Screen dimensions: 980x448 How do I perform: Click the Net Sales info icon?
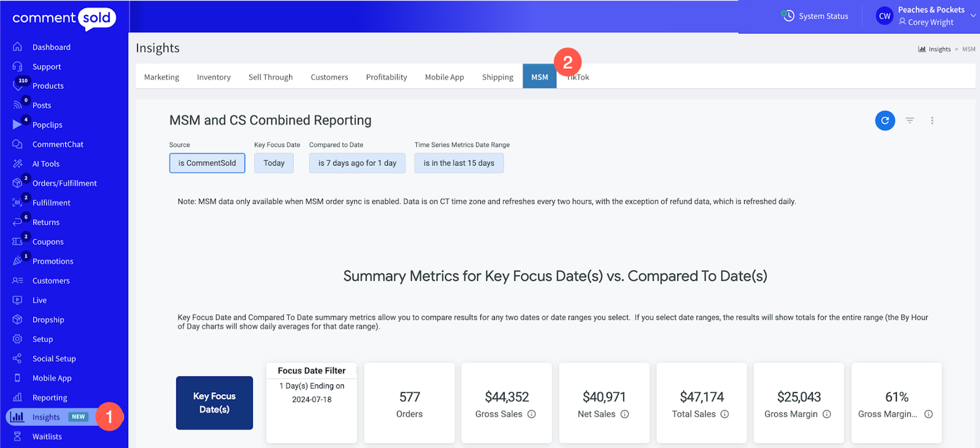625,414
